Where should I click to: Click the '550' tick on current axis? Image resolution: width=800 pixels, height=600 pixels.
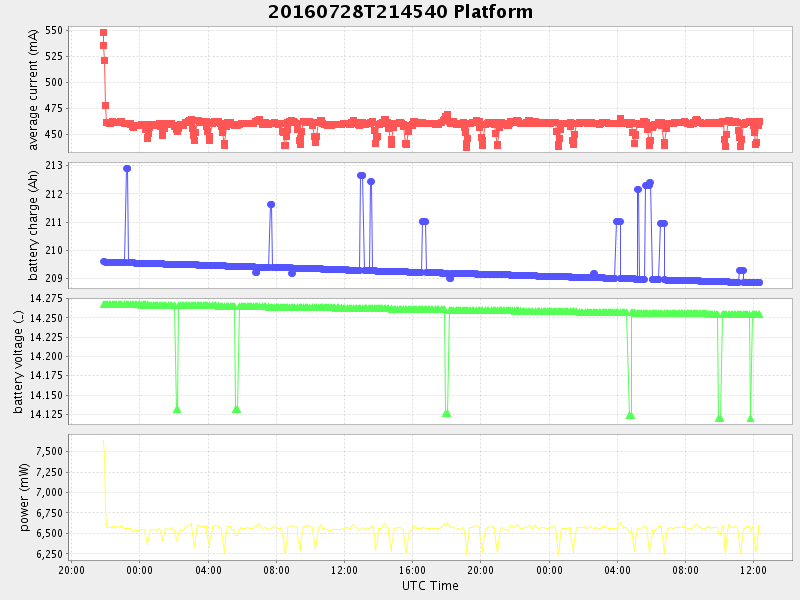click(x=54, y=31)
